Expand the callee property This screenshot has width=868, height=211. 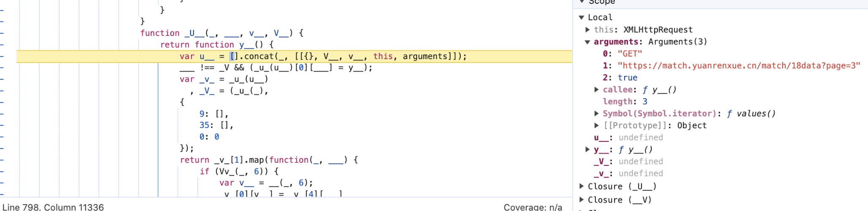596,89
